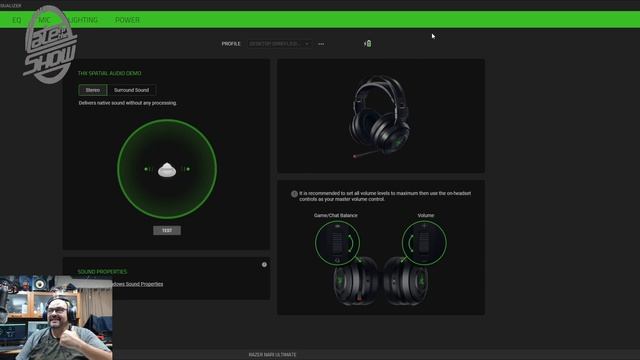Click the earcup illustration under Game/Chat Balance

(355, 281)
